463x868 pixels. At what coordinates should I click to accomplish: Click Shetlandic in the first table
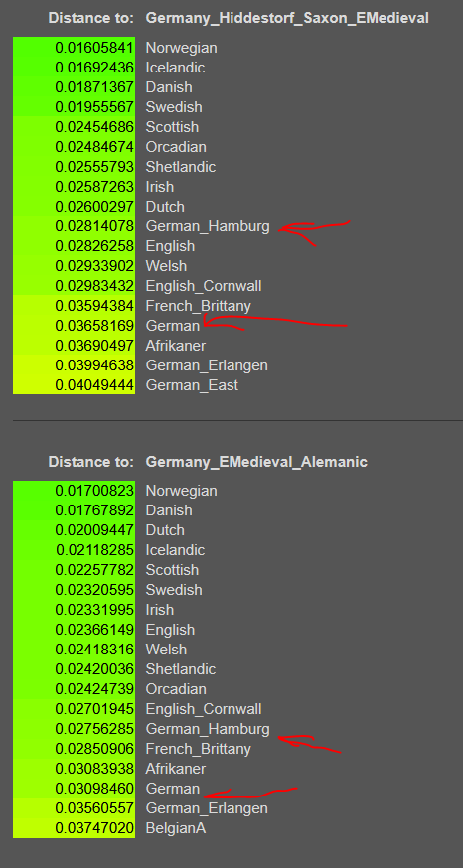click(x=181, y=167)
